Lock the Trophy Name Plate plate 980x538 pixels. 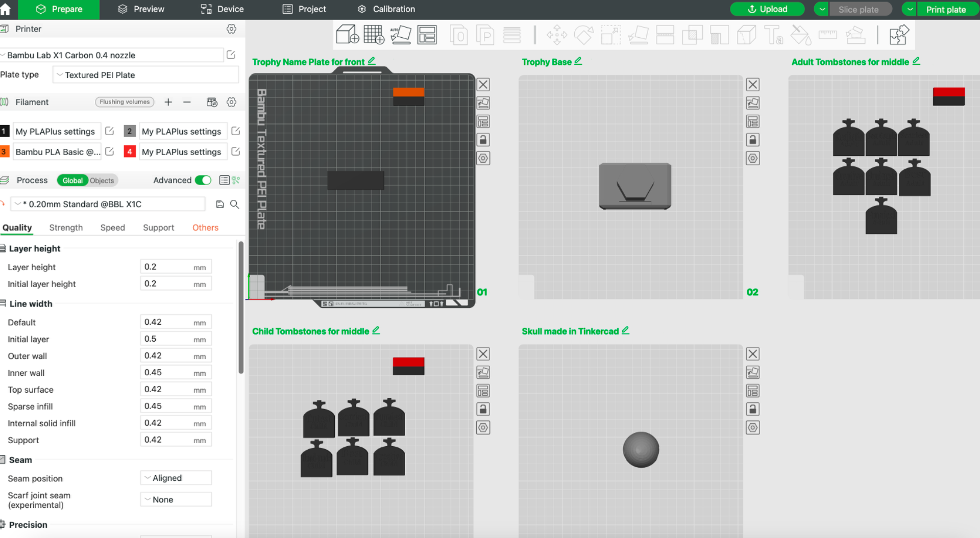[483, 140]
